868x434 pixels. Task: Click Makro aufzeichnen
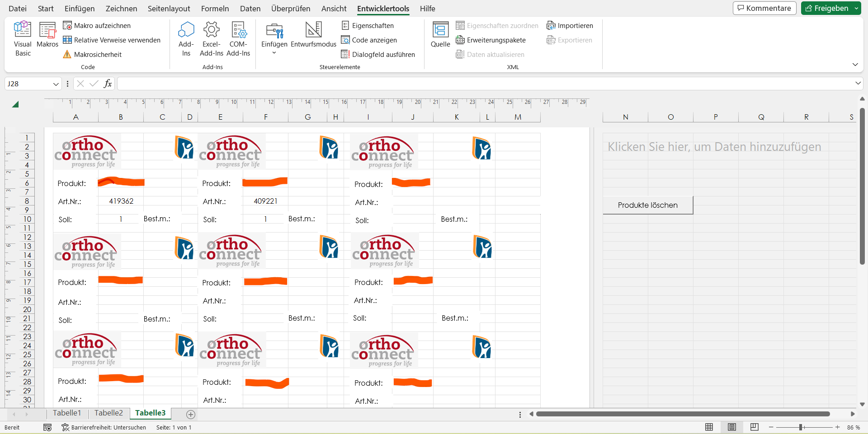point(97,26)
